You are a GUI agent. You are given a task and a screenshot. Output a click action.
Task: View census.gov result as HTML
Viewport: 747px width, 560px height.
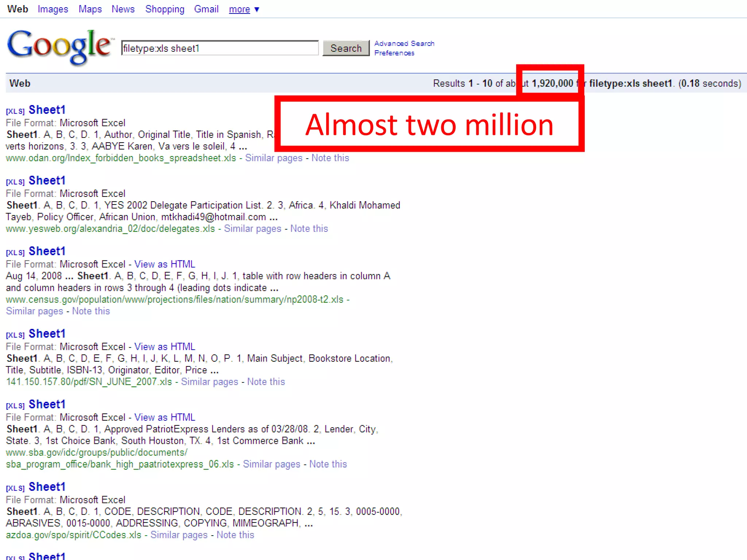point(165,264)
